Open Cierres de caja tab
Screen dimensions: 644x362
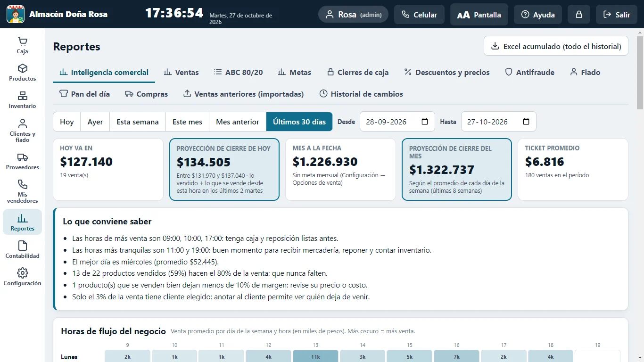(357, 73)
